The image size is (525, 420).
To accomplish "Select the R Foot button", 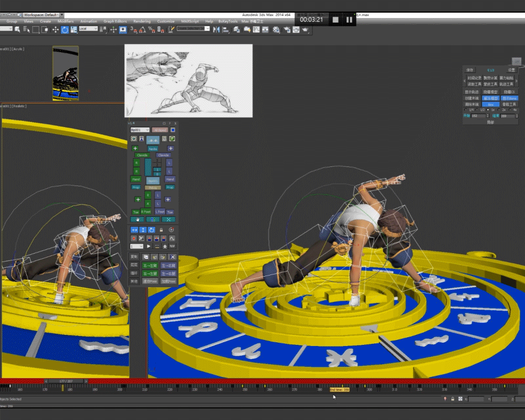I will [146, 212].
